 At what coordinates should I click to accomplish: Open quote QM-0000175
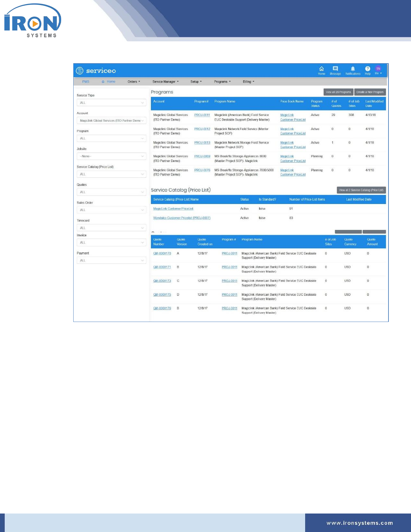(x=162, y=295)
